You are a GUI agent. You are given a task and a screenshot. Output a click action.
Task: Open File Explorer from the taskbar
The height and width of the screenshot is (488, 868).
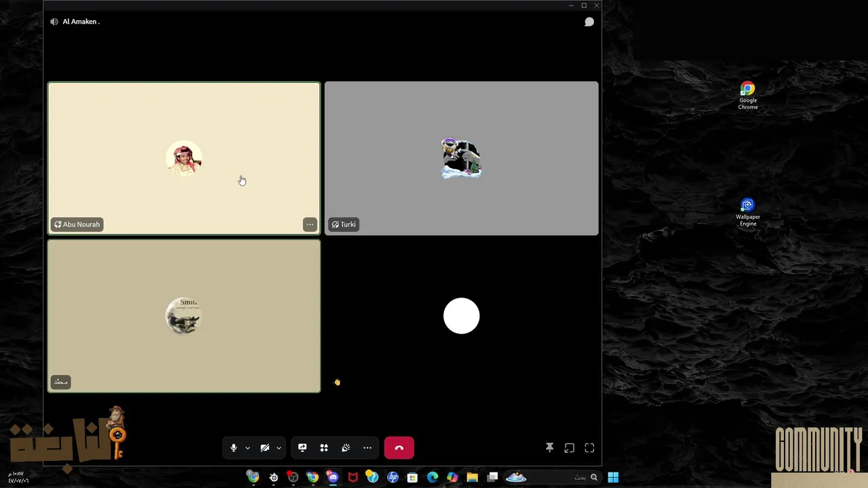[472, 477]
